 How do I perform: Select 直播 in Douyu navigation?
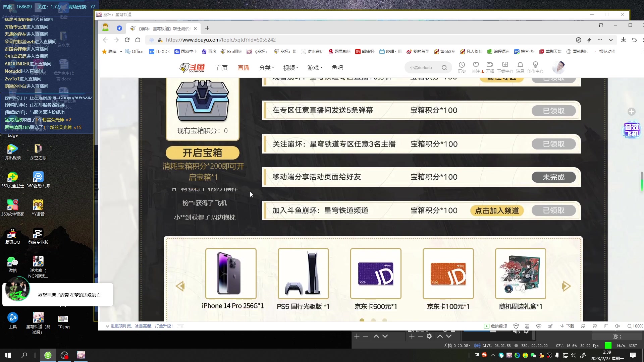coord(244,68)
